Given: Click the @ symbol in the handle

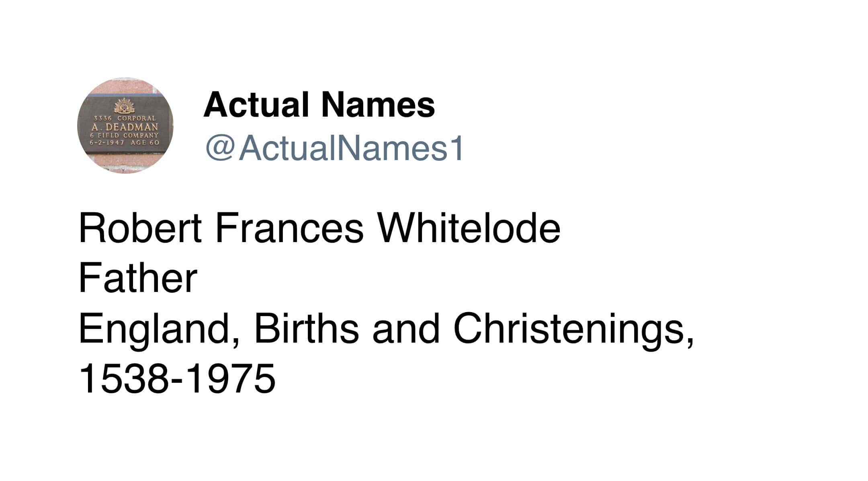Looking at the screenshot, I should pos(220,148).
